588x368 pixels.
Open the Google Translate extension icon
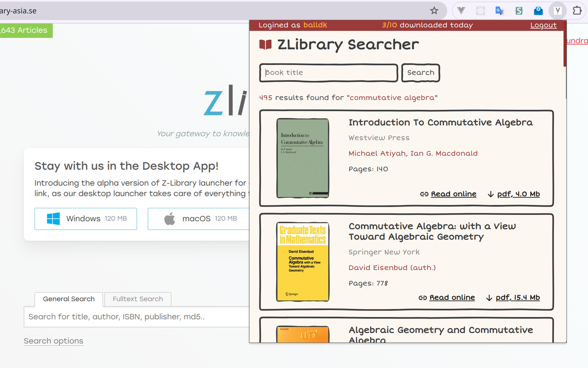point(499,10)
